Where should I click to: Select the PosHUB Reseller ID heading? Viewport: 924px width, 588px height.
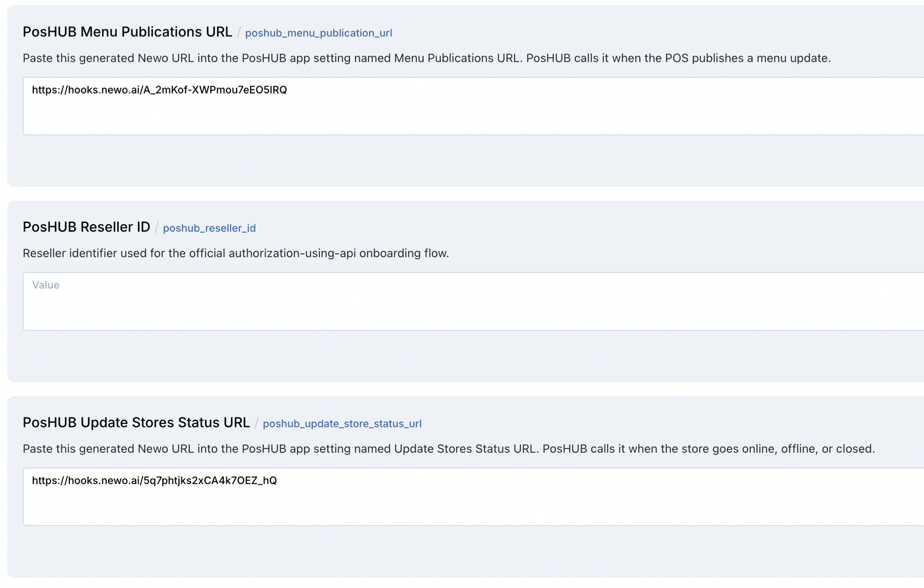(86, 227)
